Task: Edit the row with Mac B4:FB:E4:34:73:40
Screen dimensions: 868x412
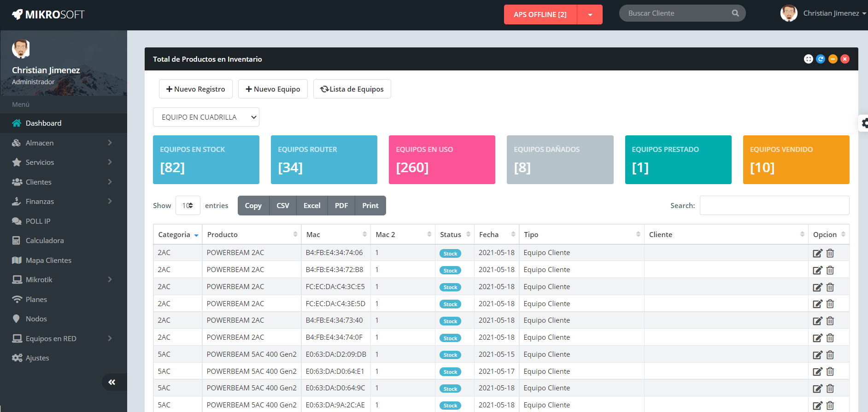Action: click(x=817, y=321)
